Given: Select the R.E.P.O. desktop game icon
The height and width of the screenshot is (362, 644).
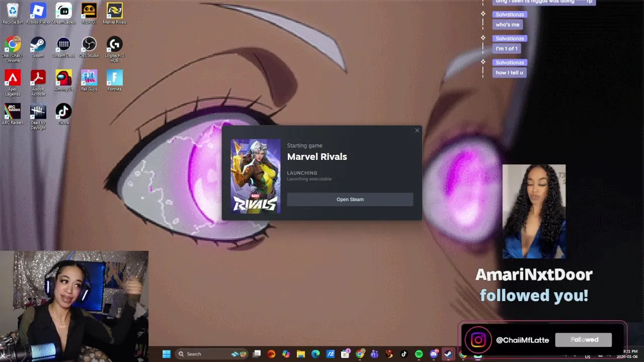Looking at the screenshot, I should click(x=89, y=14).
